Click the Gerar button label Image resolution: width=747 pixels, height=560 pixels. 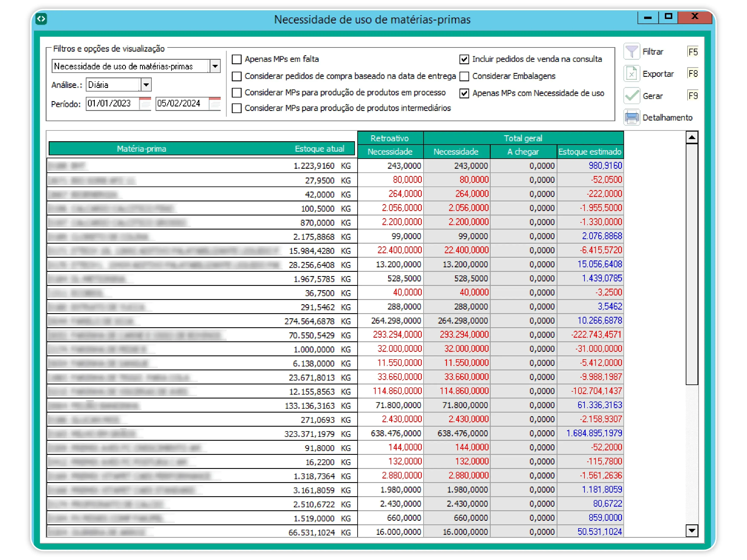[652, 96]
